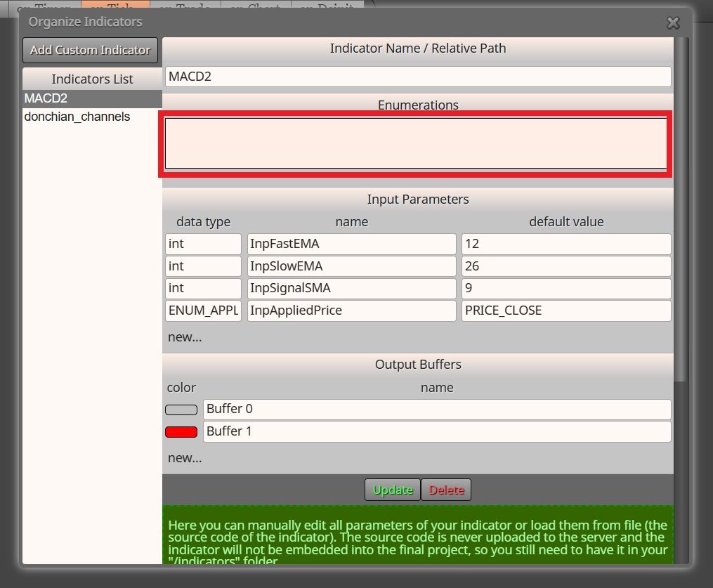Edit the InpSlowEMA name field
The width and height of the screenshot is (713, 588).
(351, 266)
